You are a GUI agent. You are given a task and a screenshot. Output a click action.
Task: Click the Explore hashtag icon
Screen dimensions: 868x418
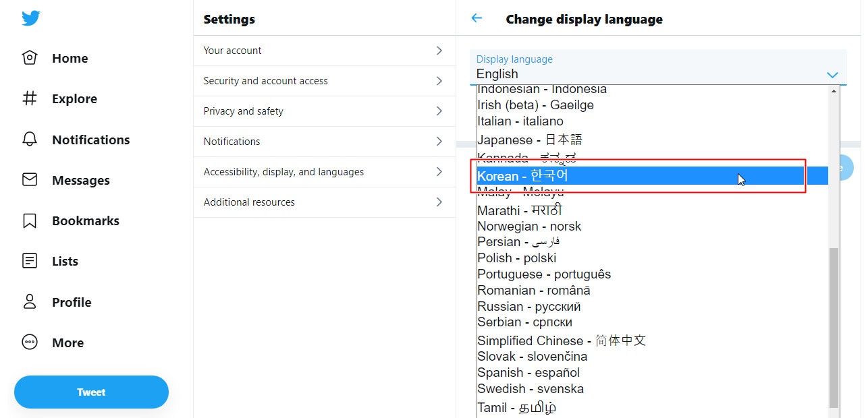30,98
